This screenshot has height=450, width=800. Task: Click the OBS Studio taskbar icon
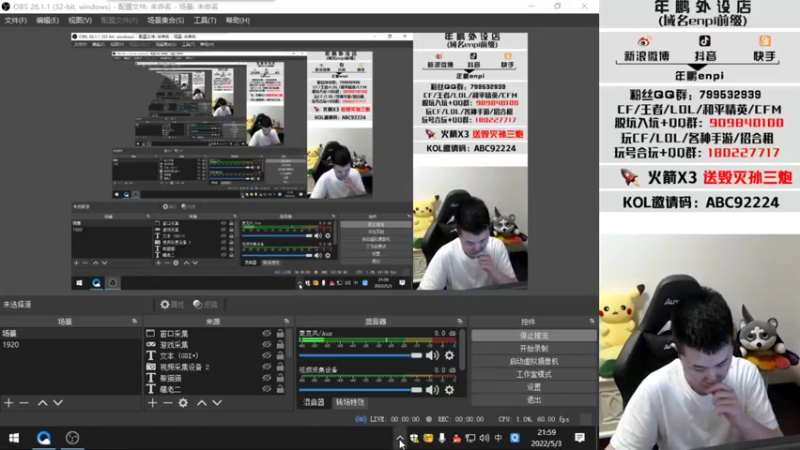(72, 438)
